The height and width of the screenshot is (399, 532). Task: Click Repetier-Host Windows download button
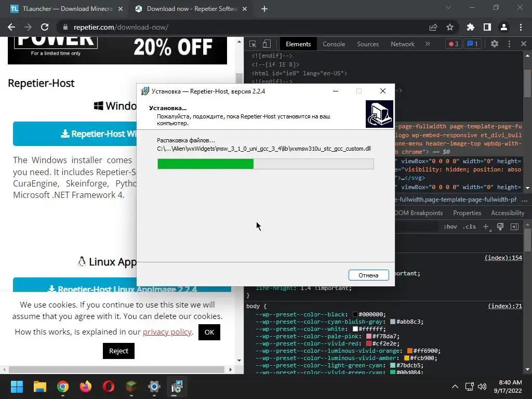tap(75, 134)
